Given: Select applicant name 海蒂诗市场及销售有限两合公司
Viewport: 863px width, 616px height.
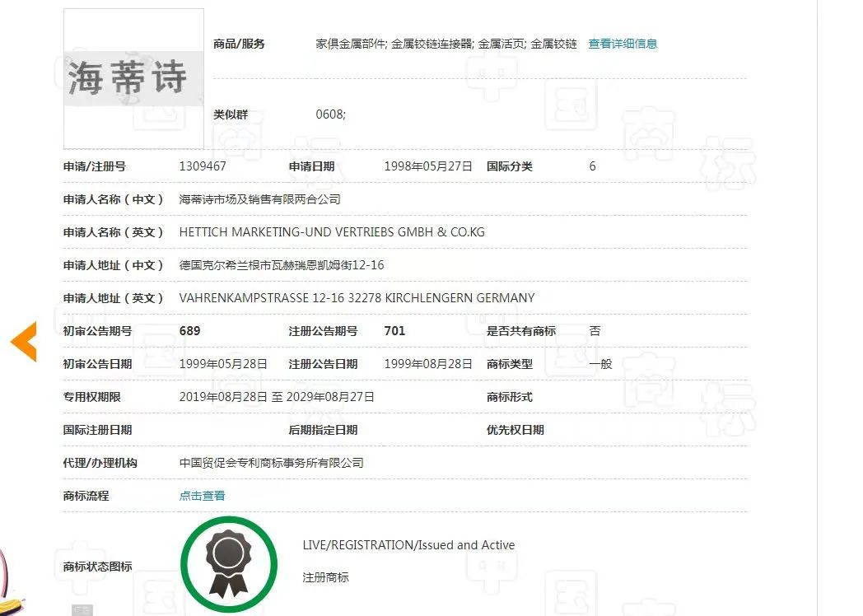Looking at the screenshot, I should point(259,199).
